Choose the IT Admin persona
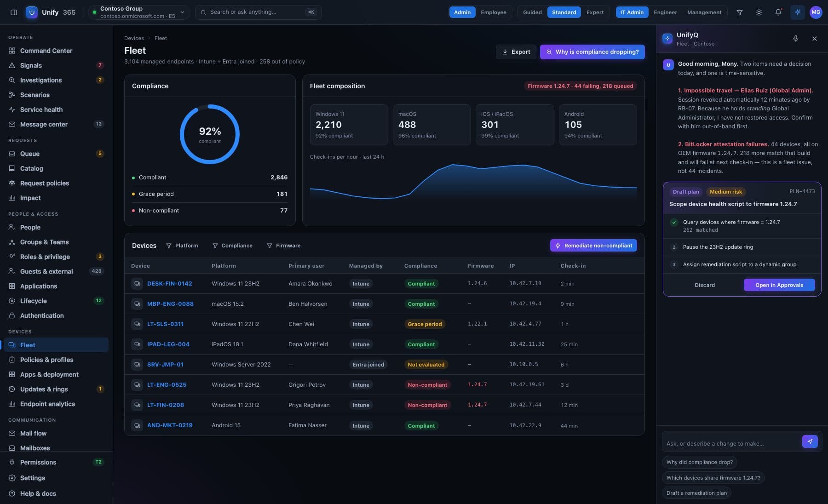This screenshot has height=504, width=828. coord(632,12)
